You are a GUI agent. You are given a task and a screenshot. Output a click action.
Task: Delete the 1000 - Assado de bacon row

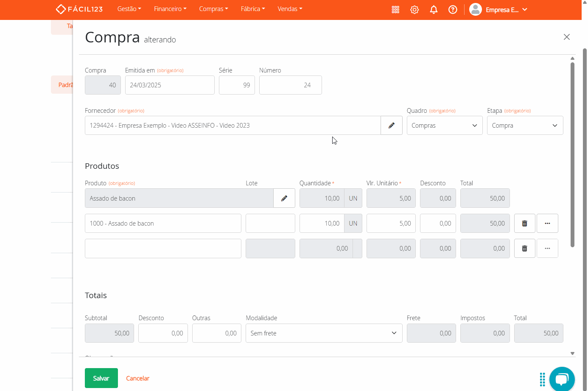click(524, 223)
